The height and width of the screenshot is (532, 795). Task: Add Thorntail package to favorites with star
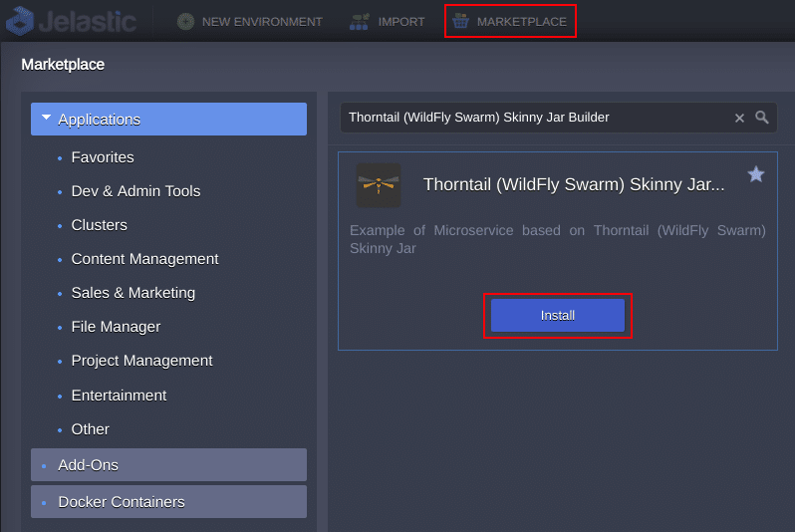755,174
